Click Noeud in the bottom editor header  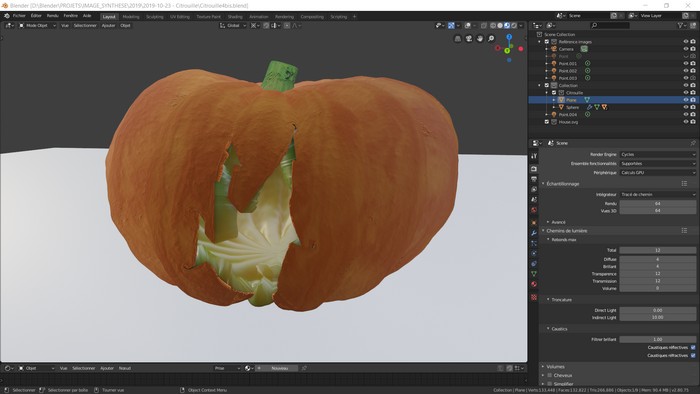tap(125, 368)
